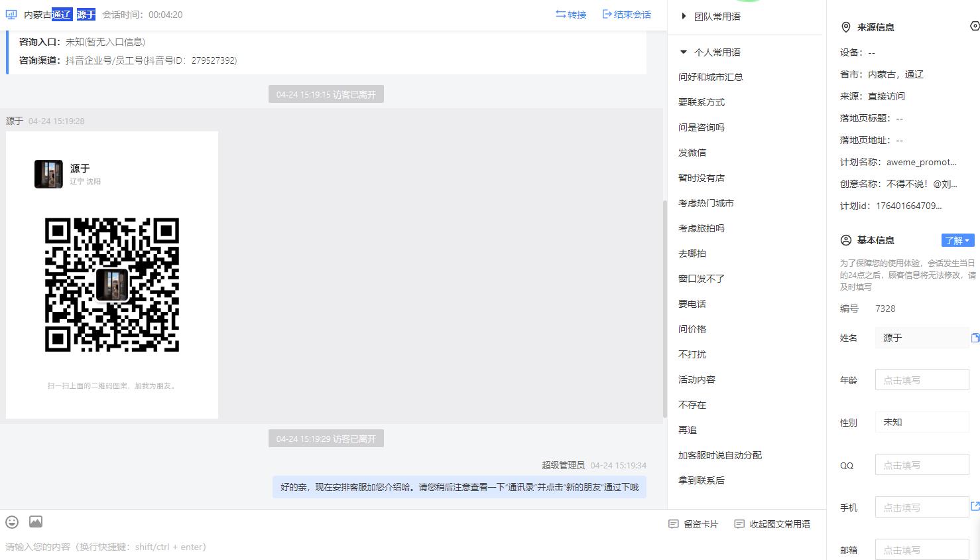This screenshot has height=560, width=980.
Task: Select the phrase 再追
Action: point(688,430)
